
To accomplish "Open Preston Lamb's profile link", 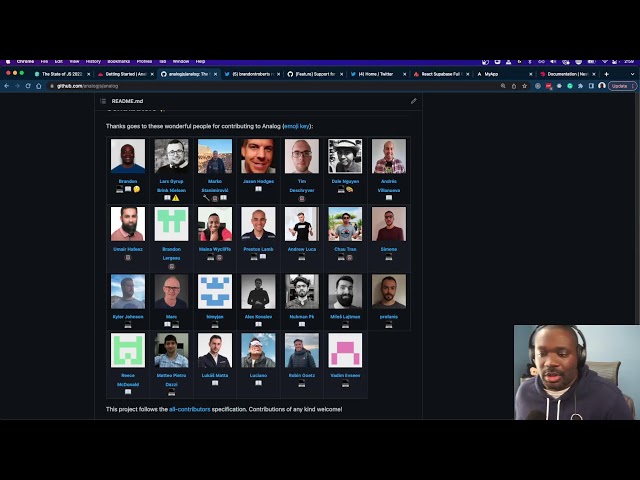I will pyautogui.click(x=258, y=249).
